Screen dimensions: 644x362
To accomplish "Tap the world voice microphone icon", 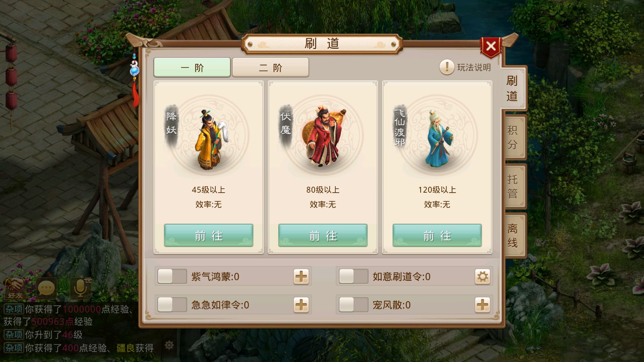I will 80,287.
